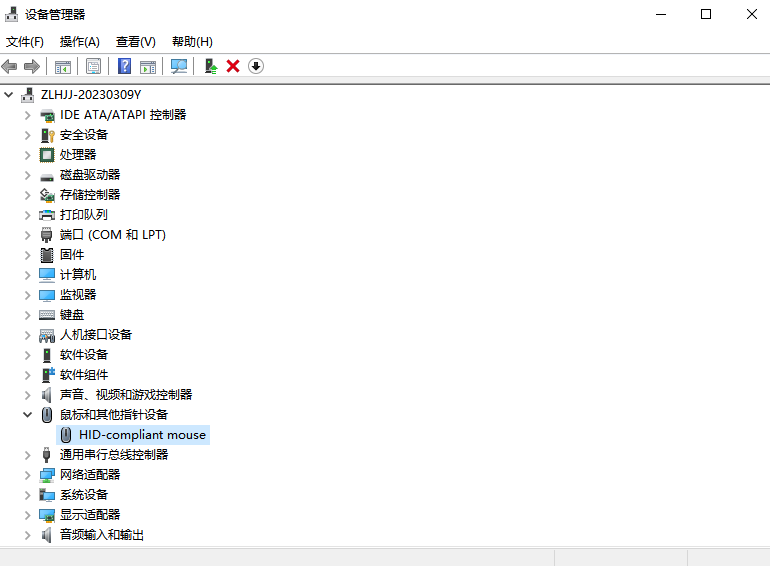Select the HID-compliant mouse device
The image size is (770, 566).
[142, 435]
